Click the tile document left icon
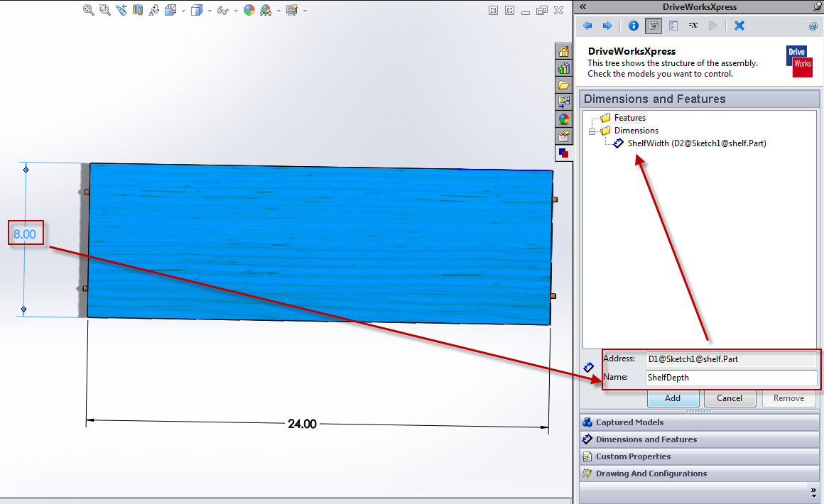This screenshot has width=824, height=504. 493,10
